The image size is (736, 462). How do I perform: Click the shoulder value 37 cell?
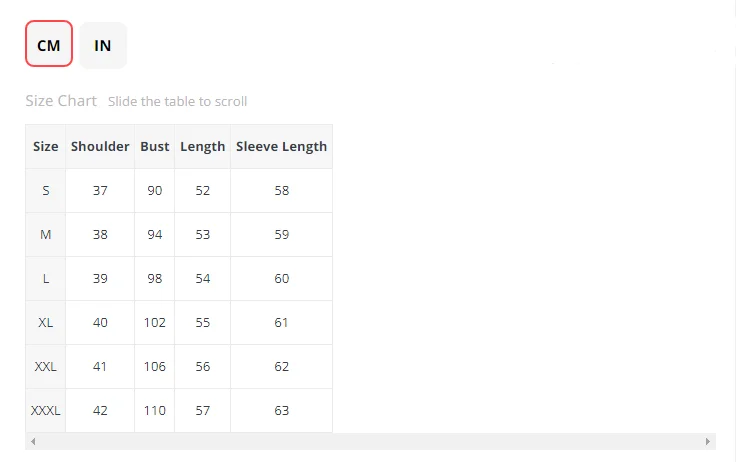(x=100, y=191)
